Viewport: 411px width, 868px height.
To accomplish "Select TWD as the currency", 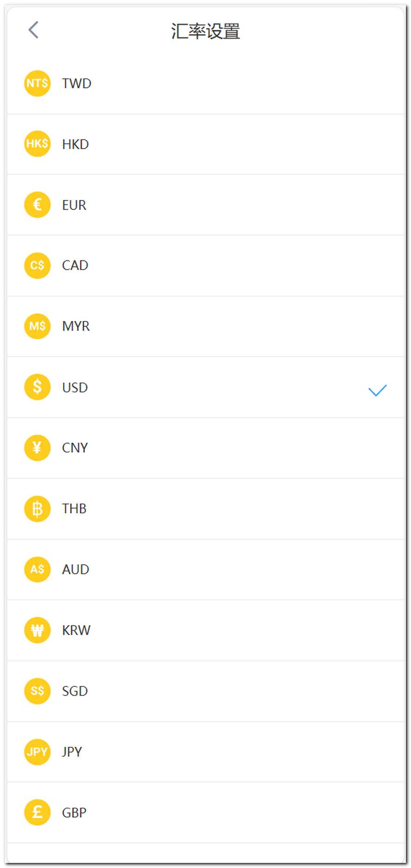I will click(77, 83).
